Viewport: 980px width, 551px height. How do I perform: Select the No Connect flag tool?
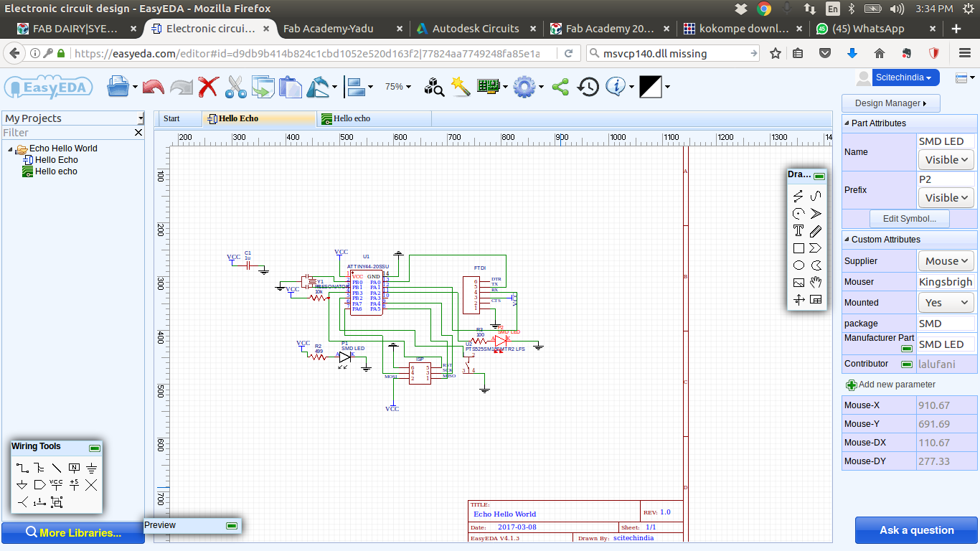click(91, 485)
